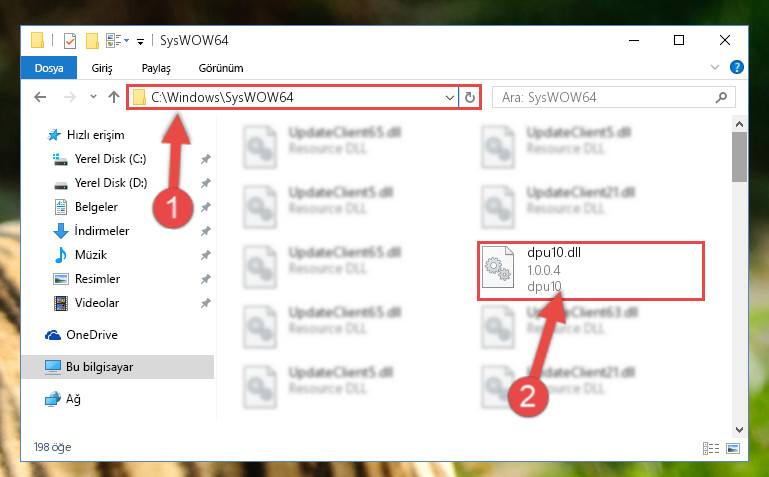Click the New folder quick access icon
This screenshot has width=769, height=477.
92,41
